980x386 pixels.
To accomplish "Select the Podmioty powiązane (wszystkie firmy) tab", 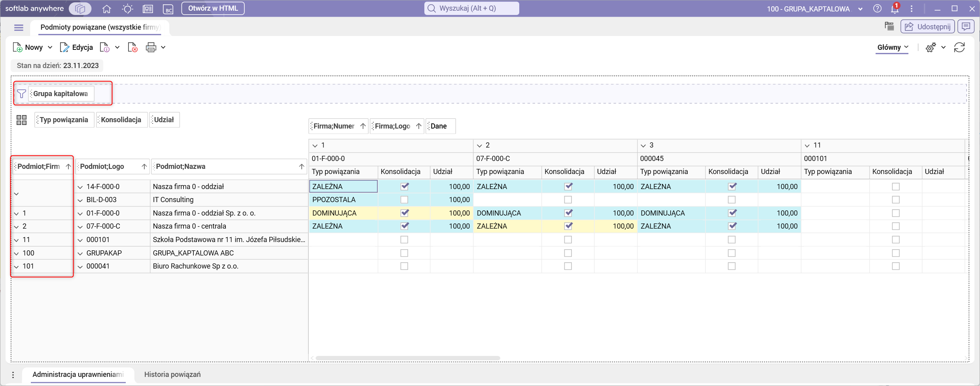I will pos(100,27).
